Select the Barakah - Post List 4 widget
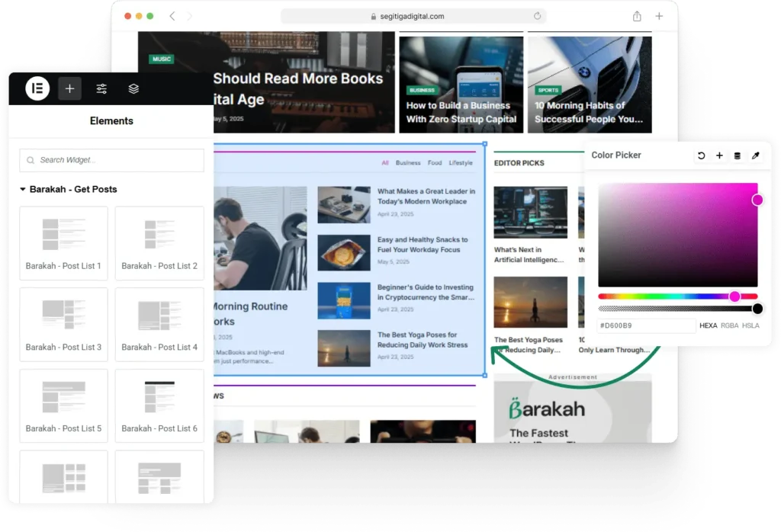Image resolution: width=781 pixels, height=532 pixels. pos(159,325)
